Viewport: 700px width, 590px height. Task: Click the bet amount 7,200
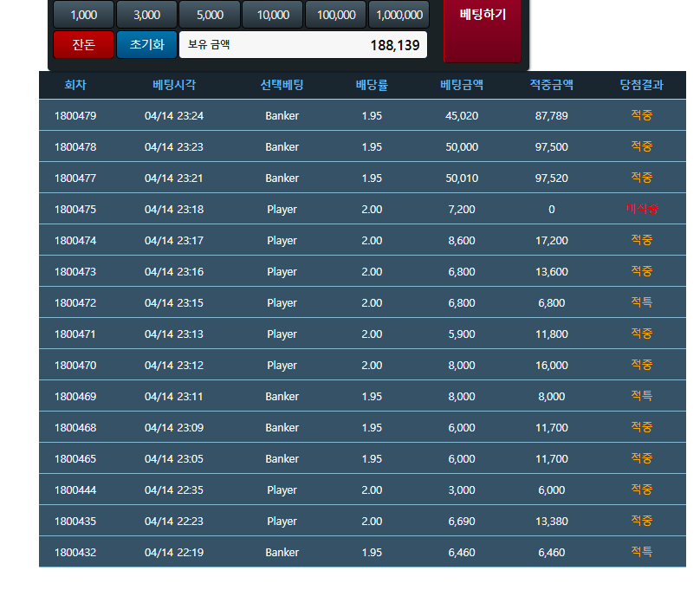[x=462, y=210]
